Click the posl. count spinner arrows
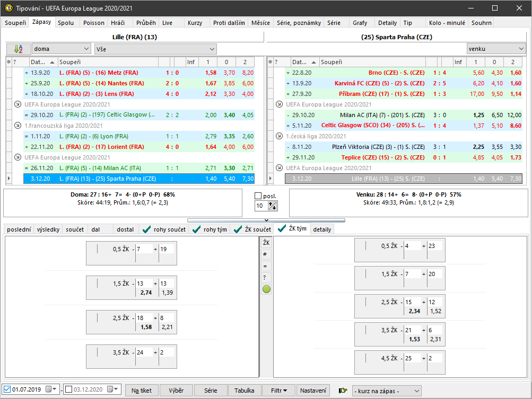The width and height of the screenshot is (532, 399). click(273, 206)
